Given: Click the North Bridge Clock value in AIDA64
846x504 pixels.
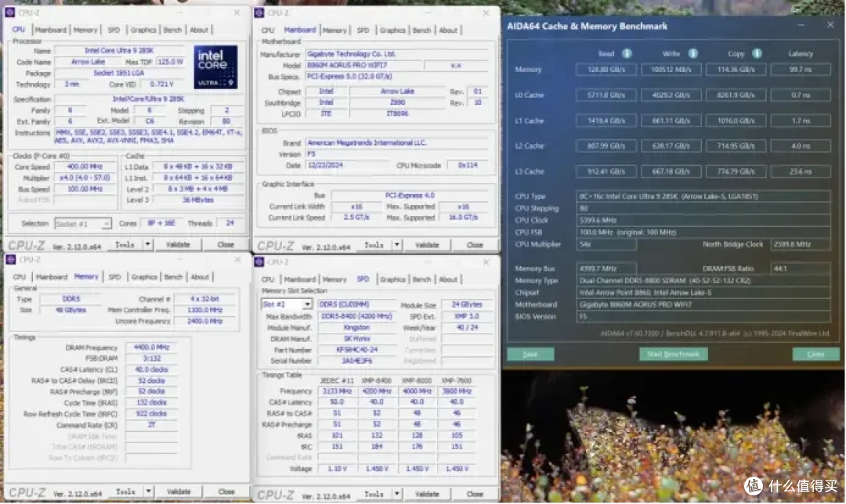Looking at the screenshot, I should [x=801, y=244].
